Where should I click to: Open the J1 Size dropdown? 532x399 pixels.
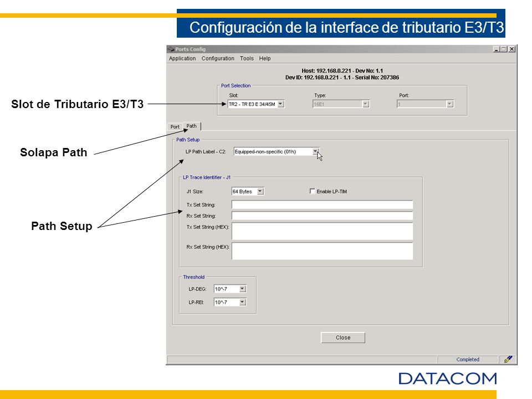click(248, 191)
